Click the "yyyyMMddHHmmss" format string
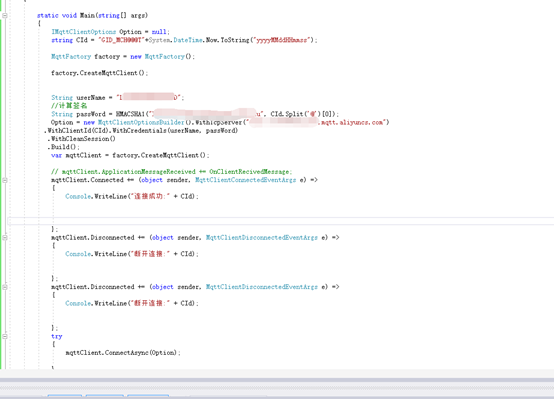 283,40
